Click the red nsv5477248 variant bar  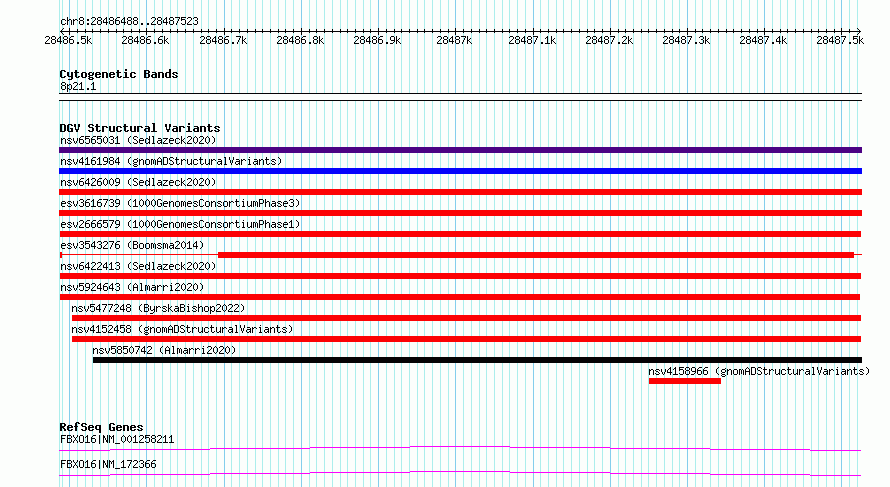point(466,318)
